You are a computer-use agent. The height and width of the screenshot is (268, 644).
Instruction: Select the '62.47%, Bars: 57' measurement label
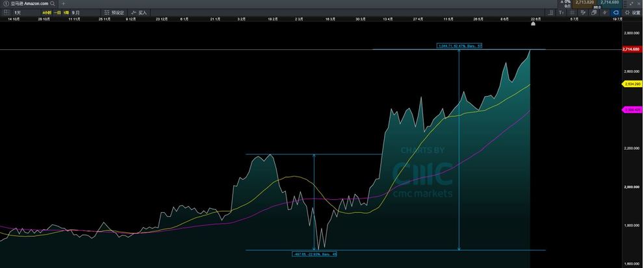(459, 46)
